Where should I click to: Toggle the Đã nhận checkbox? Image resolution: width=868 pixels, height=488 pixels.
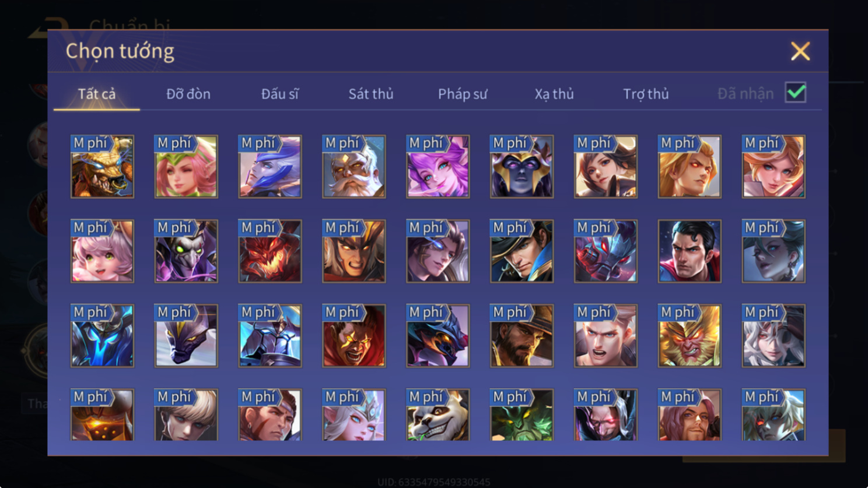click(796, 93)
